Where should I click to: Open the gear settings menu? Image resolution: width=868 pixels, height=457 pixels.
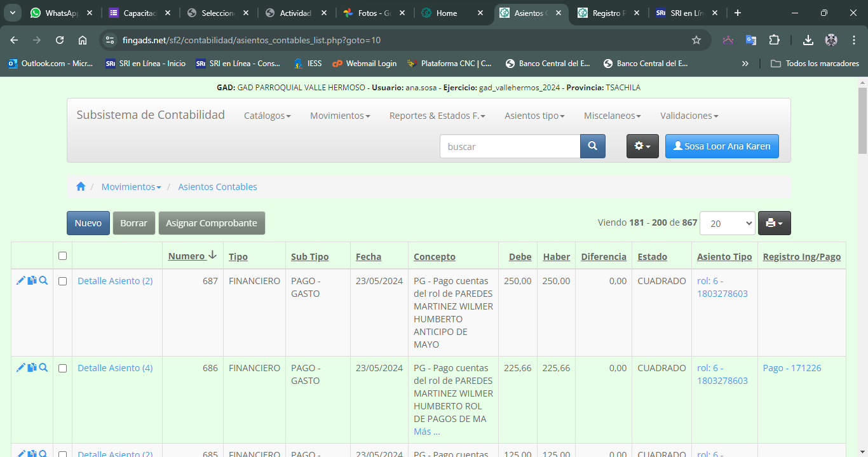[x=642, y=146]
